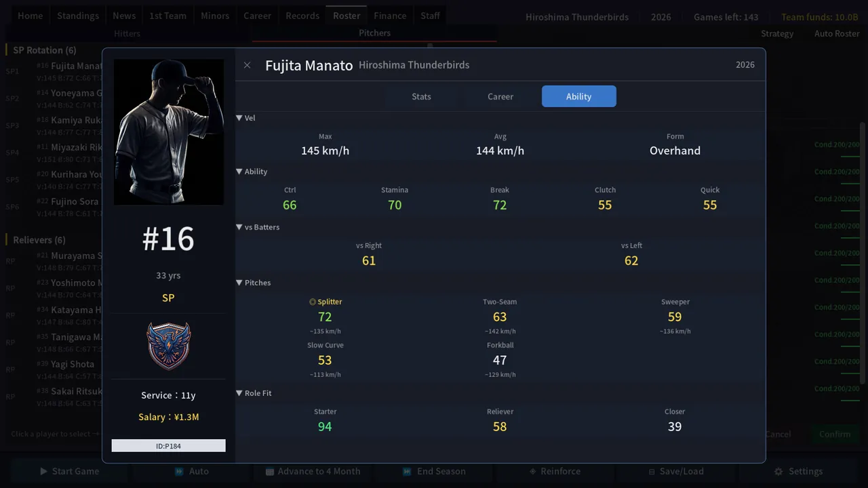
Task: Click the End Season skip icon
Action: click(x=407, y=471)
